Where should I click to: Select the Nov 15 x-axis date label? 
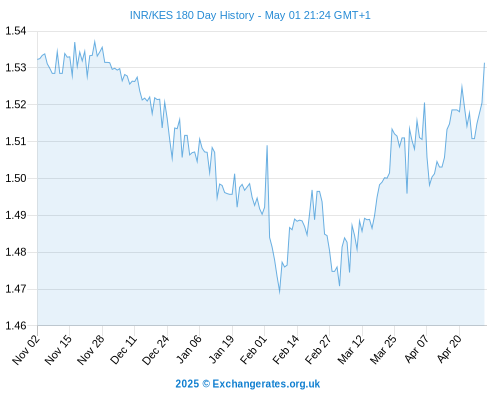58,350
